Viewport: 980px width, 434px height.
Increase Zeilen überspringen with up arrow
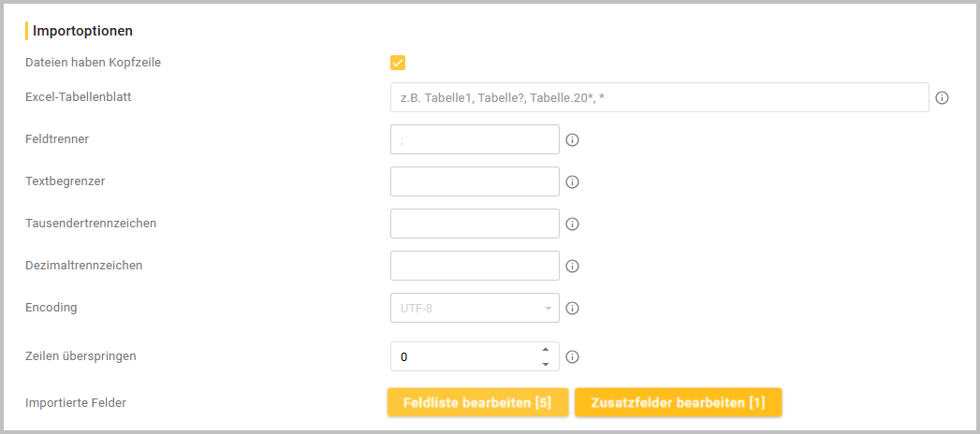[x=546, y=350]
